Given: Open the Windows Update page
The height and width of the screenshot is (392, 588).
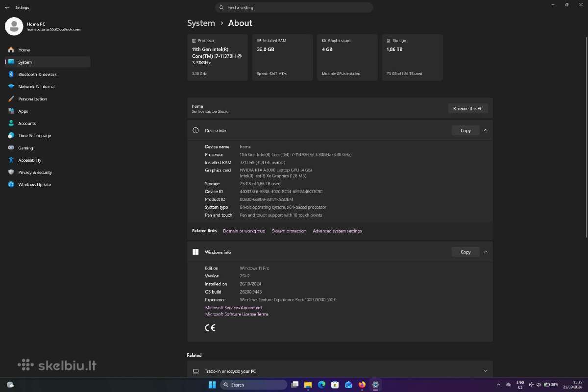Looking at the screenshot, I should click(x=47, y=185).
